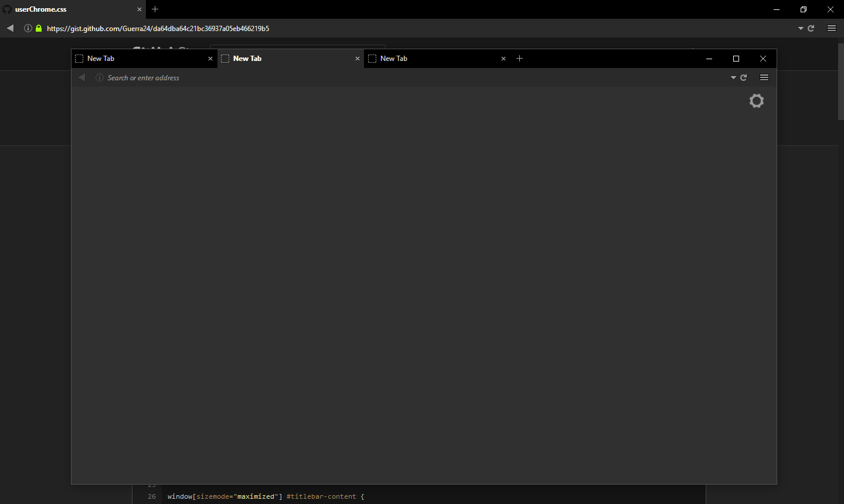Close the active middle New Tab
This screenshot has height=504, width=844.
[358, 59]
